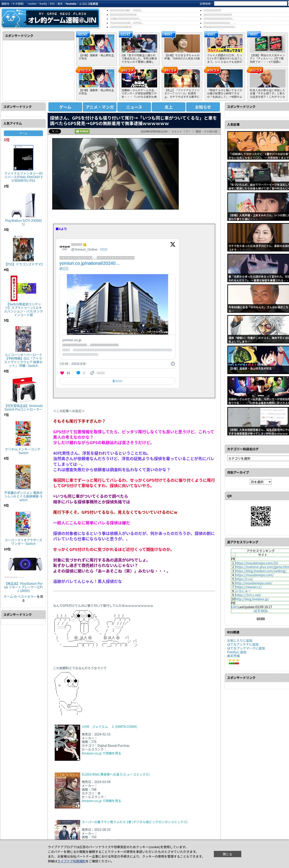Open the 99RT TARAKO obituary thumbnail
This screenshot has width=289, height=868.
coord(182,43)
